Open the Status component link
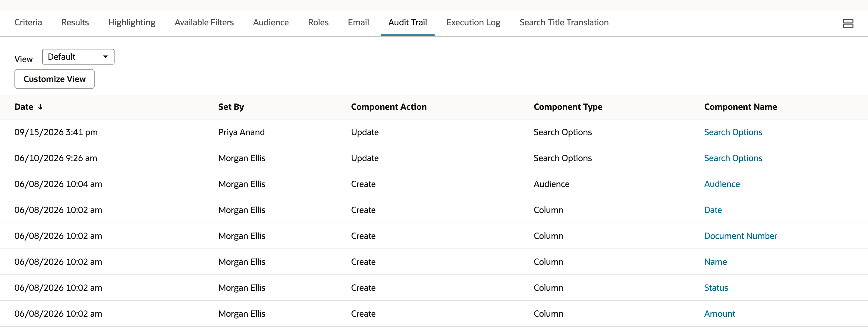 [716, 288]
